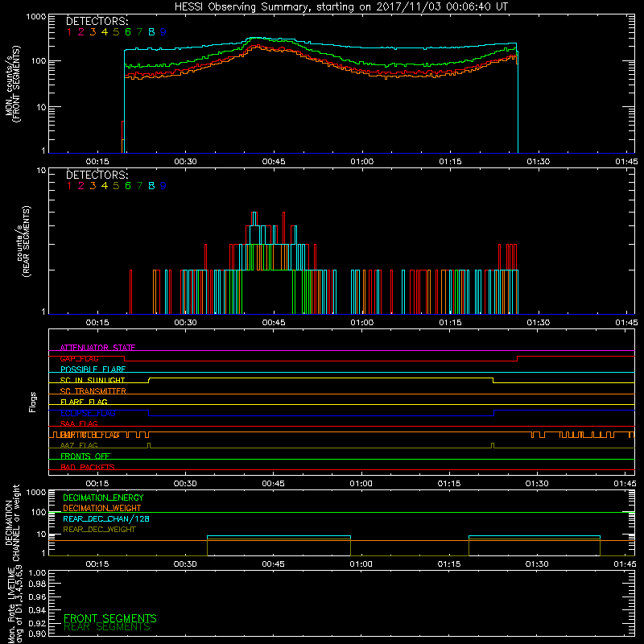
Task: Click the 1000 y-axis label on front segments plot
Action: 35,17
